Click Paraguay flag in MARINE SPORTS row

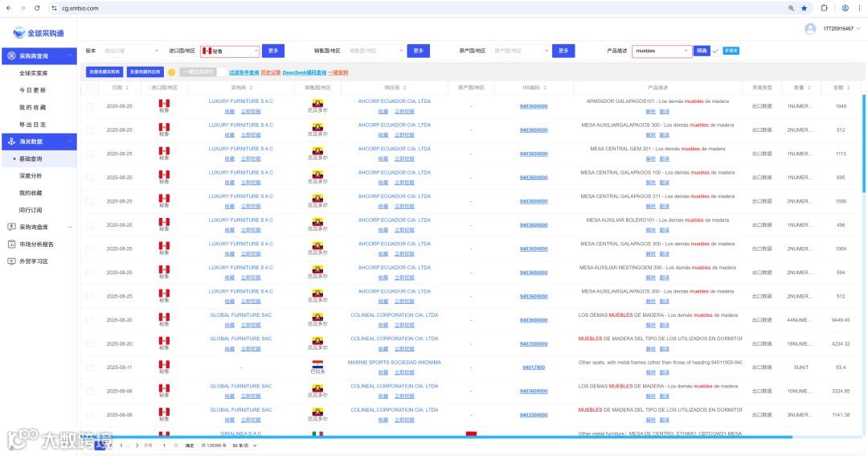click(317, 364)
